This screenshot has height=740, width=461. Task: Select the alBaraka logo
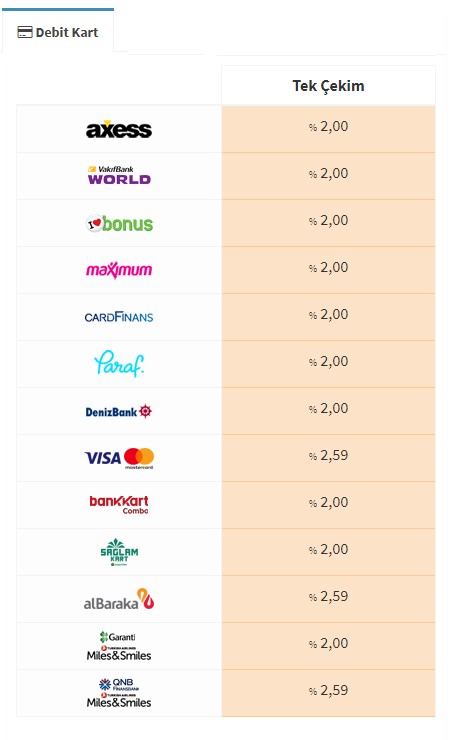[119, 599]
